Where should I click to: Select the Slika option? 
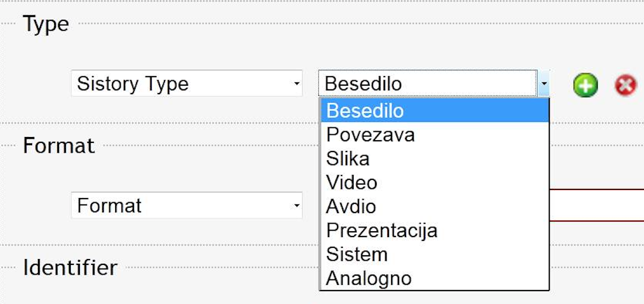coord(434,159)
